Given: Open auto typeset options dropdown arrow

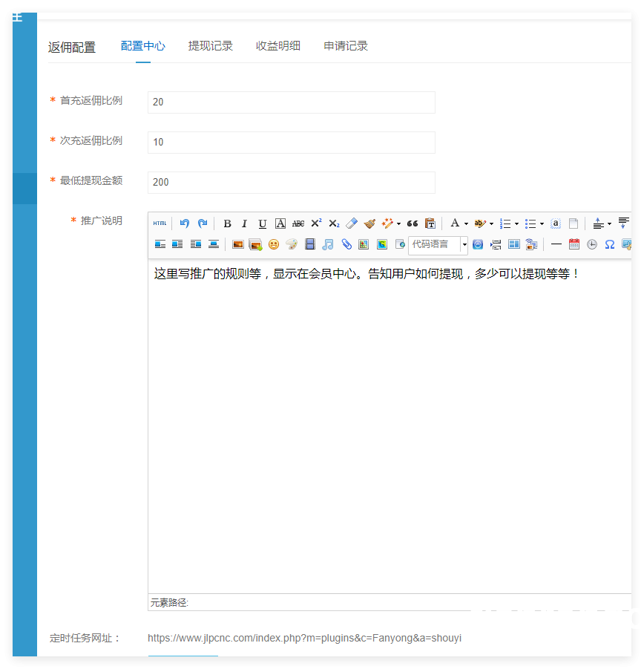Looking at the screenshot, I should click(399, 223).
